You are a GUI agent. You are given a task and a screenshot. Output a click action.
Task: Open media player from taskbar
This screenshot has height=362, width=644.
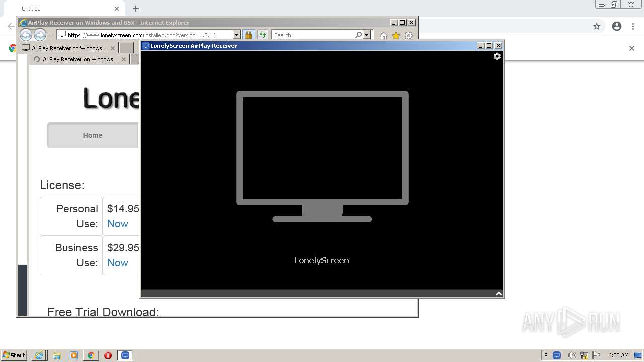(x=74, y=355)
